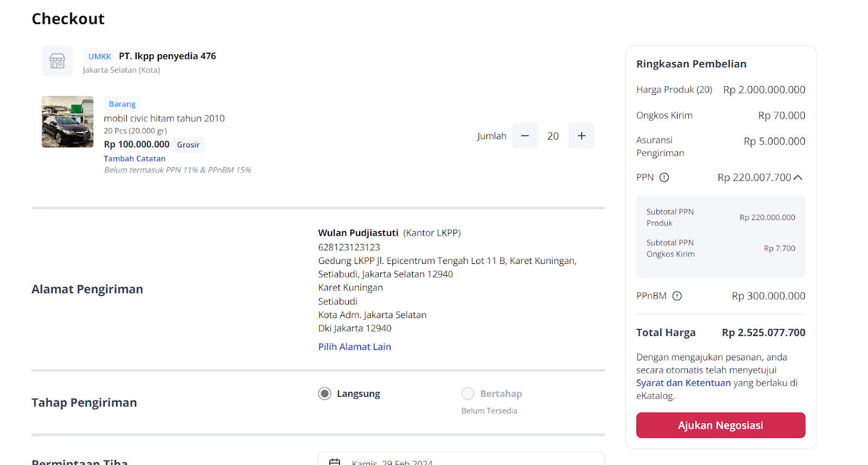The width and height of the screenshot is (868, 465).
Task: Click the PPnBM info icon
Action: [x=677, y=296]
